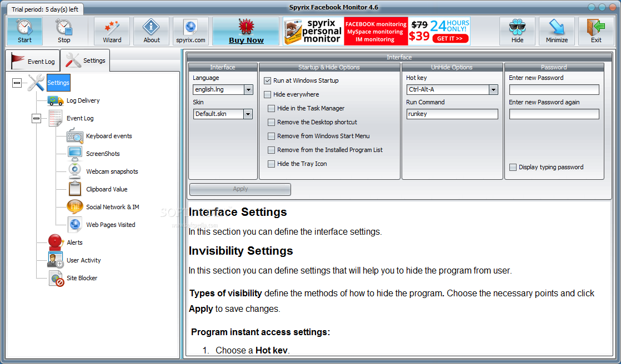The height and width of the screenshot is (364, 621).
Task: Click the Apply button
Action: pyautogui.click(x=240, y=189)
